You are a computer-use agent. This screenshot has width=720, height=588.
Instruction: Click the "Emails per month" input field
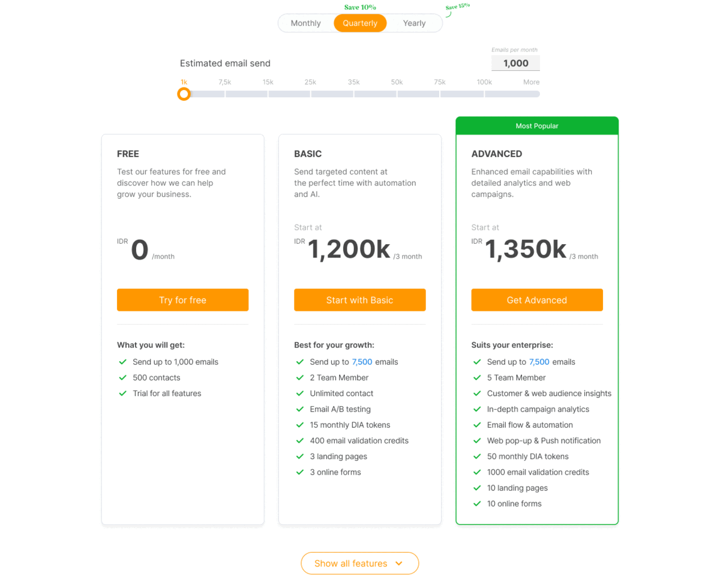(515, 63)
